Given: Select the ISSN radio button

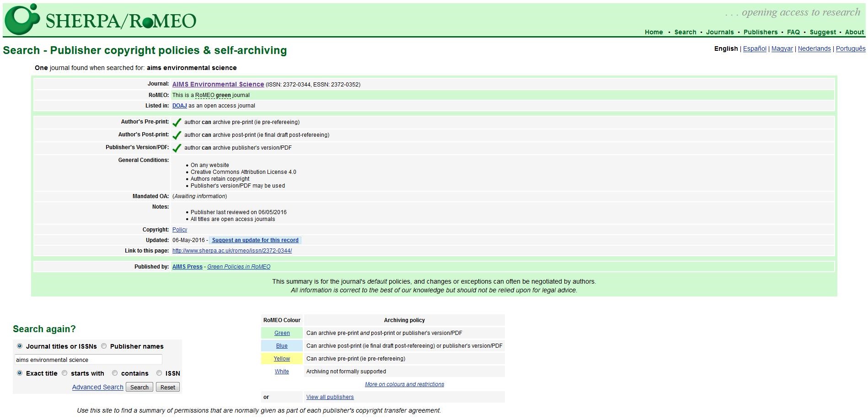Looking at the screenshot, I should point(159,373).
